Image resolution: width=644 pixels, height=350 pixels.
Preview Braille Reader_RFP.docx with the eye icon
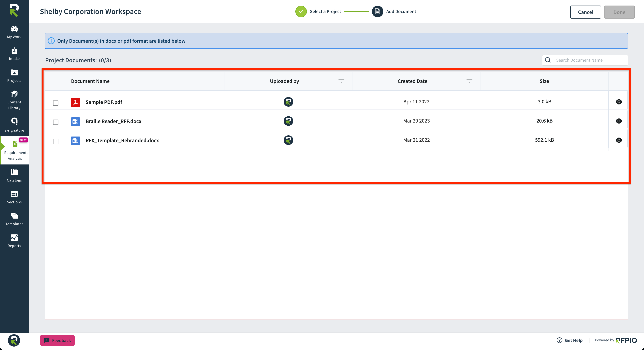[x=619, y=121]
